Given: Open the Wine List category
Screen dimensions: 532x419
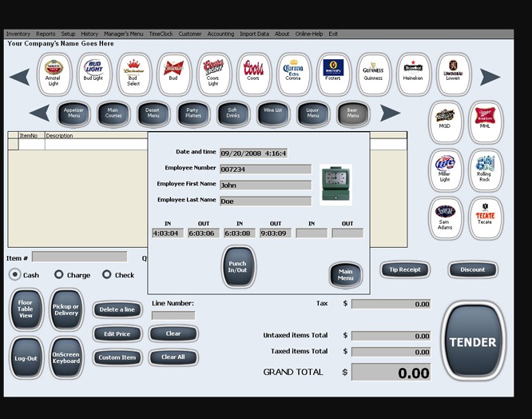Looking at the screenshot, I should tap(272, 114).
